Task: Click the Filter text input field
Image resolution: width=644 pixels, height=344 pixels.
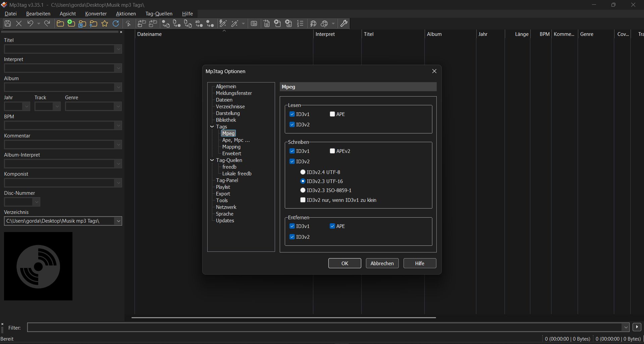Action: [325, 327]
